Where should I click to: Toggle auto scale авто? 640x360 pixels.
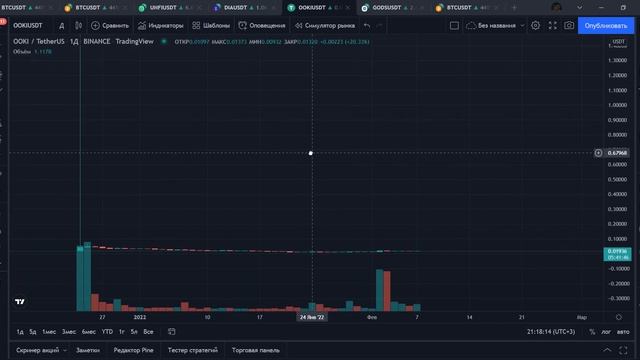(623, 332)
